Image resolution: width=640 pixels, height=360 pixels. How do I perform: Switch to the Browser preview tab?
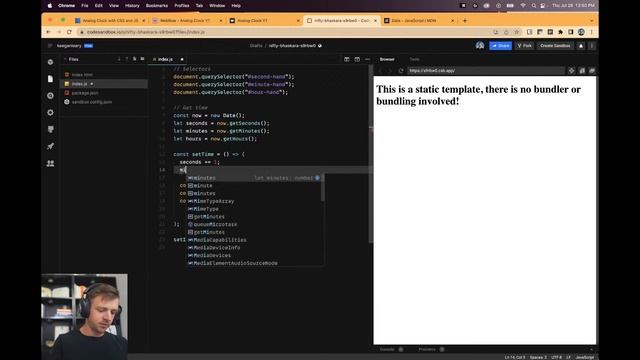(x=387, y=59)
